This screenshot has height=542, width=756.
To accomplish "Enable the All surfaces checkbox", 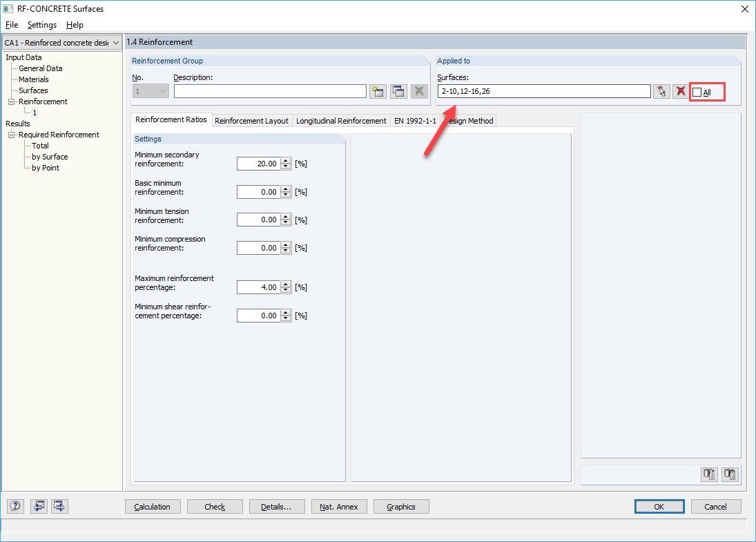I will (697, 92).
